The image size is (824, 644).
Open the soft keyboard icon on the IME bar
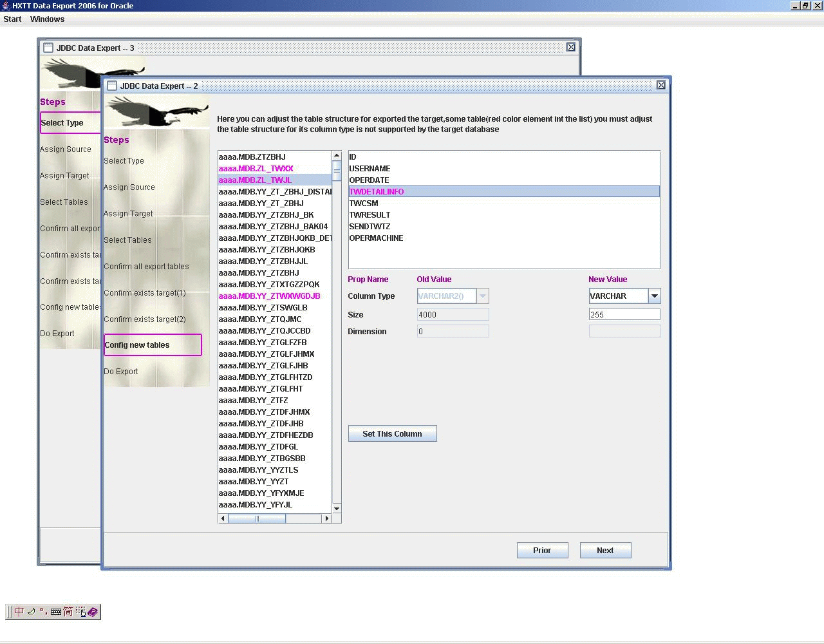(x=55, y=612)
